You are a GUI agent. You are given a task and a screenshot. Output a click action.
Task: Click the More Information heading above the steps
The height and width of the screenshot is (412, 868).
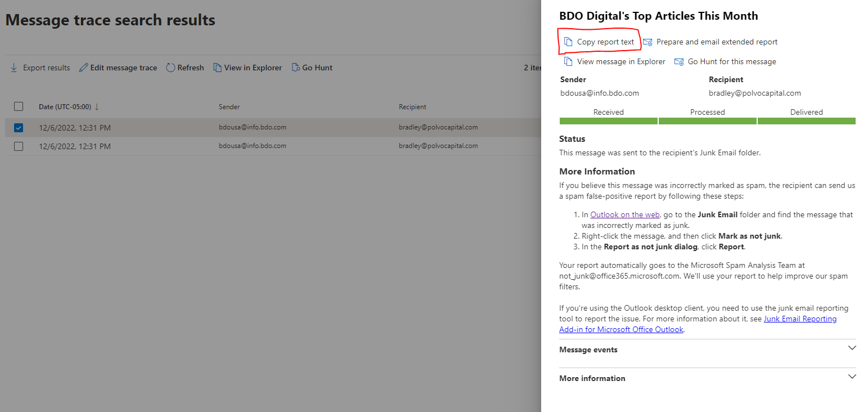597,172
